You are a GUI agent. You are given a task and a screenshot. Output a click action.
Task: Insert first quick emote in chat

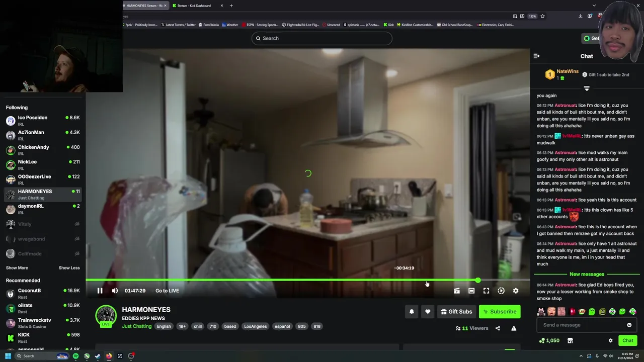(x=541, y=312)
